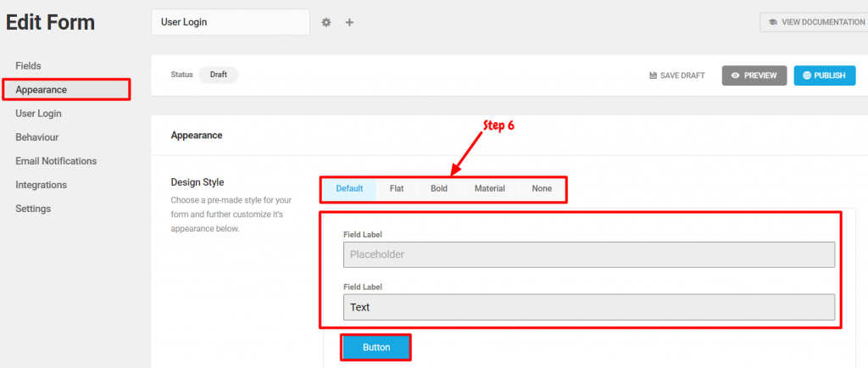
Task: Click the User Login form name field
Action: point(231,22)
